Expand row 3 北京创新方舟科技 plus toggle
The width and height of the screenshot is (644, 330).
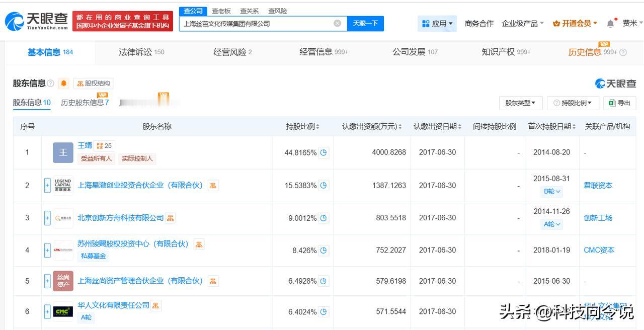tap(47, 218)
